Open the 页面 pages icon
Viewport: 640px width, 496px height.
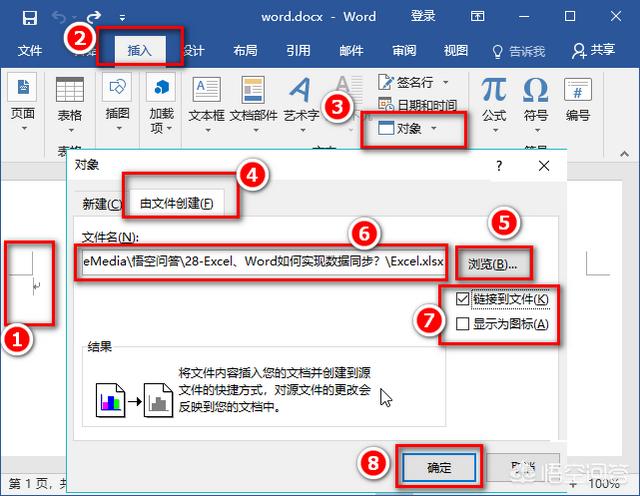[22, 87]
